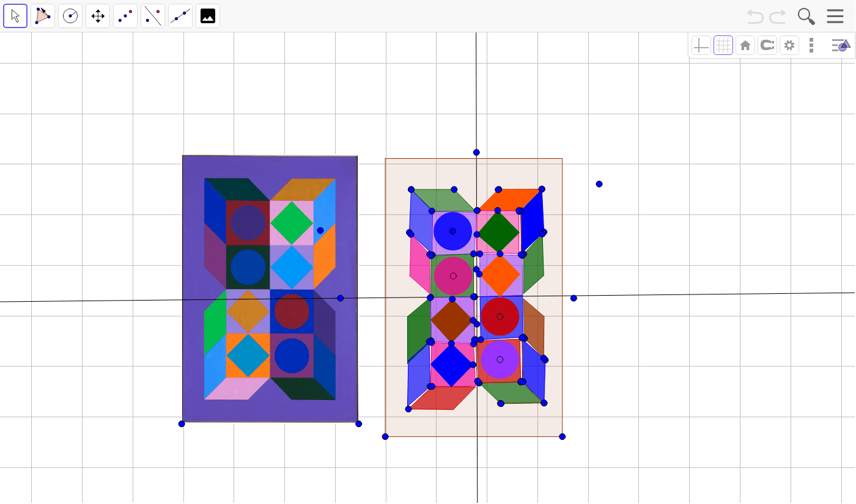Viewport: 856px width, 504px height.
Task: Select the bottom-left corner point of the left image
Action: (x=182, y=424)
